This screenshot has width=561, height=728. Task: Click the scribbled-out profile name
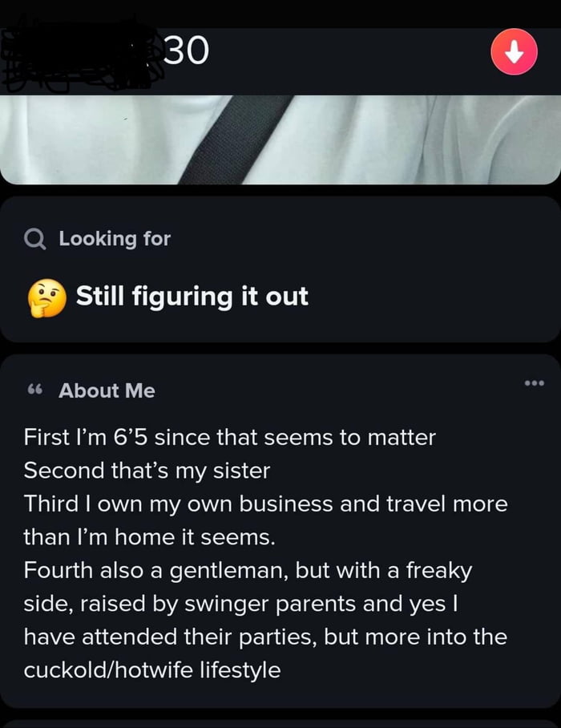click(80, 53)
